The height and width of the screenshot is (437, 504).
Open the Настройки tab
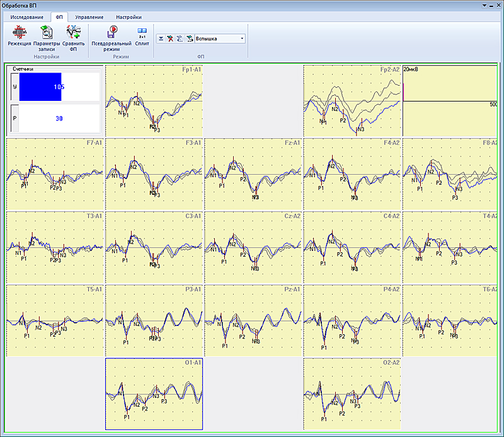[x=129, y=17]
